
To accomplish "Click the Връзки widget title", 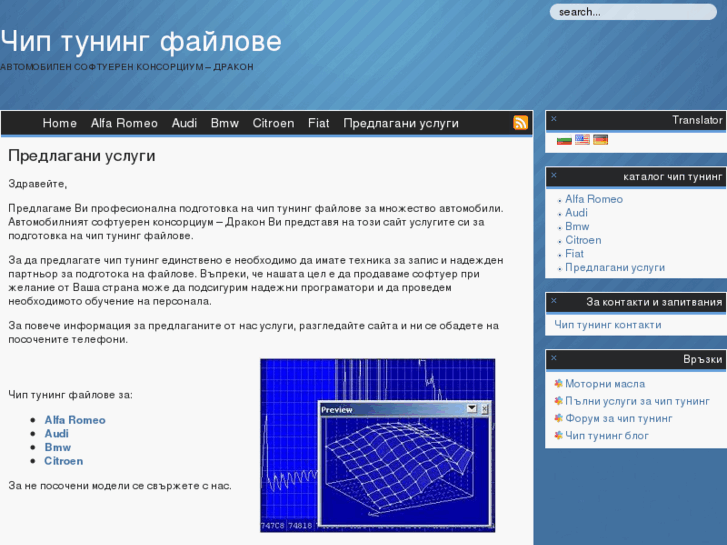I will 702,359.
